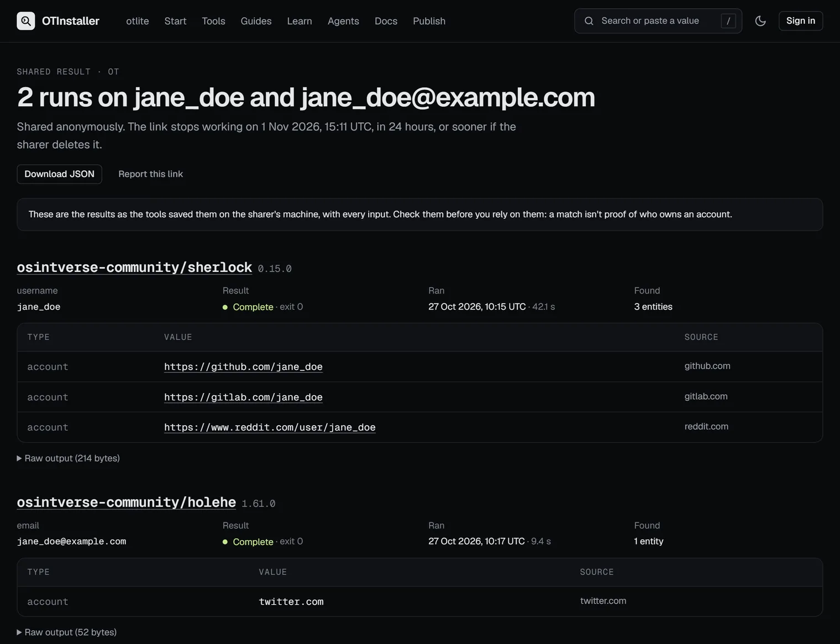The width and height of the screenshot is (840, 644).
Task: Open the osintverse-community/holehe tool link
Action: pos(127,502)
